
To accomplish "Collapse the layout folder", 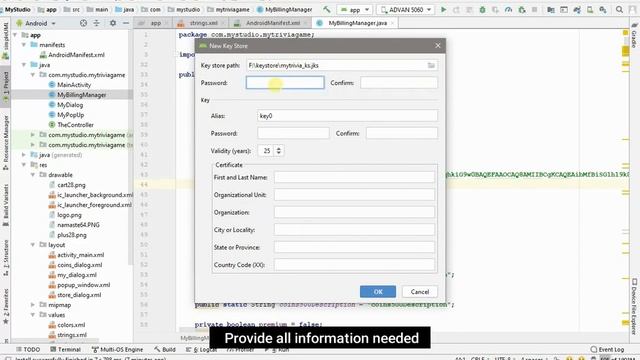I will [33, 245].
